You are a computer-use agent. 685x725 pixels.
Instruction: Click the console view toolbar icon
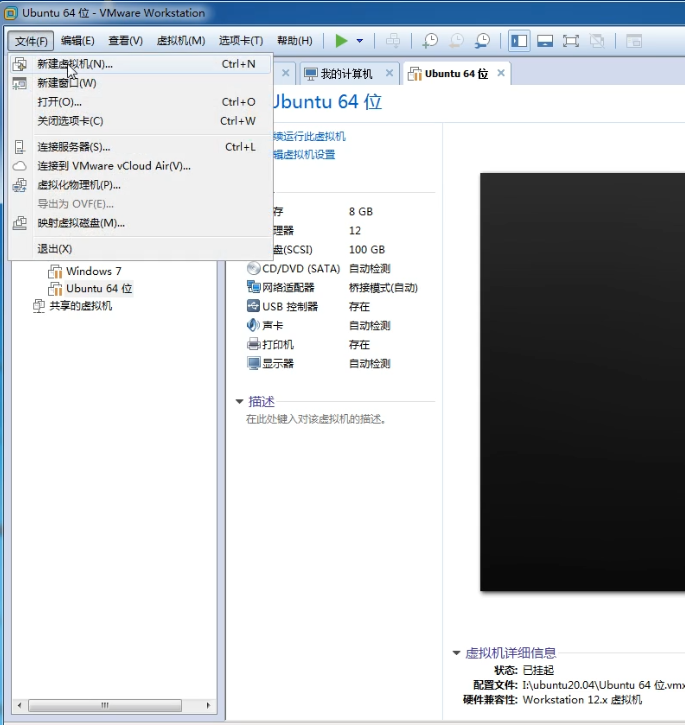(634, 41)
